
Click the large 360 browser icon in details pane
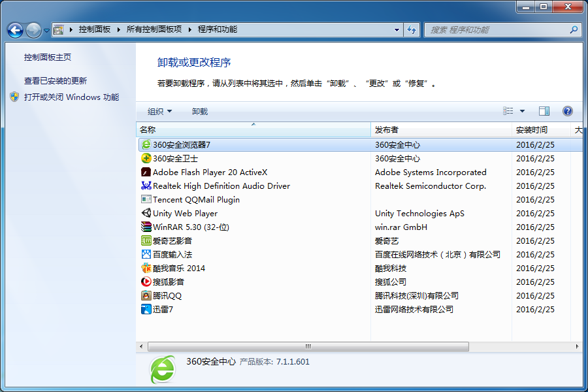[x=163, y=370]
